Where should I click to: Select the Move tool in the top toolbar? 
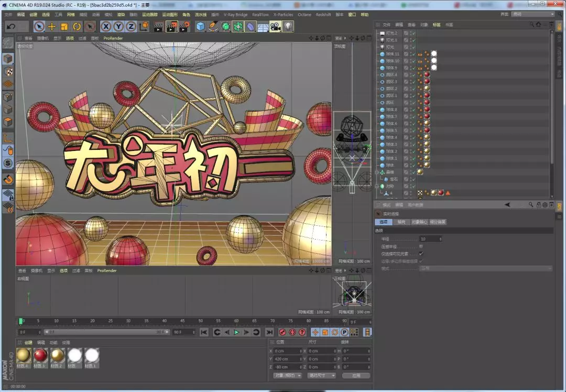(50, 26)
